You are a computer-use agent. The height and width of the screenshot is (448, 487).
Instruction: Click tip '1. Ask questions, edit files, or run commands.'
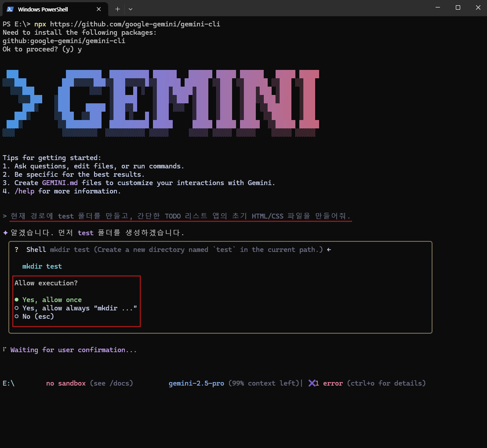93,166
